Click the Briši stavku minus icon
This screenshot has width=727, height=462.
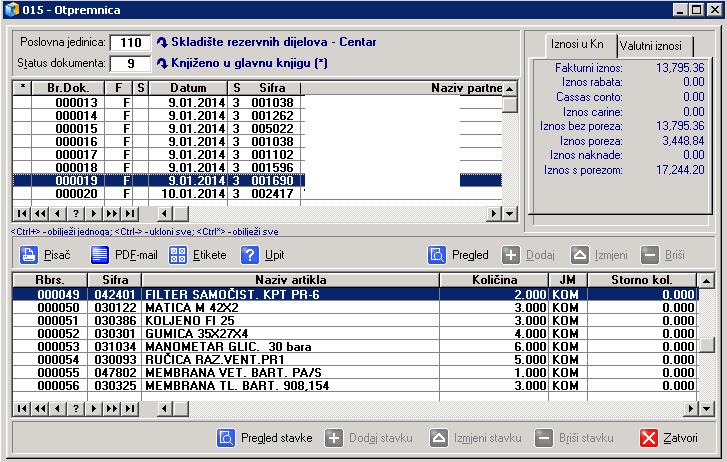point(544,437)
